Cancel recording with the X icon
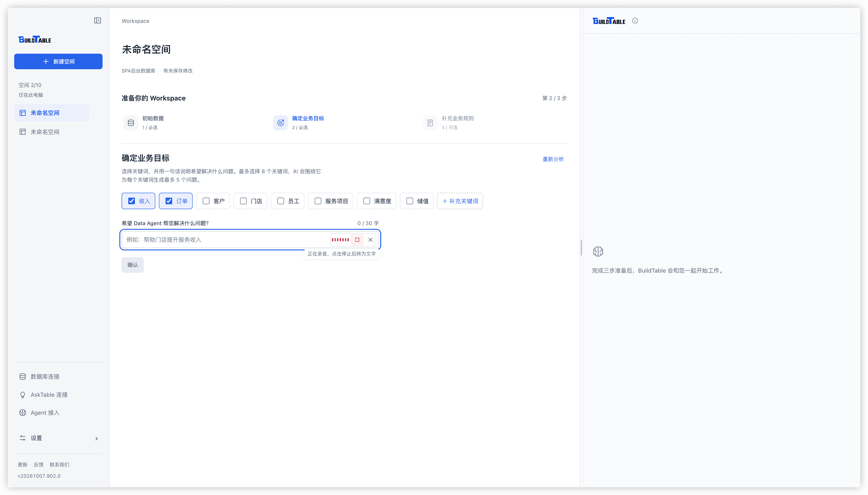The image size is (868, 495). 370,240
